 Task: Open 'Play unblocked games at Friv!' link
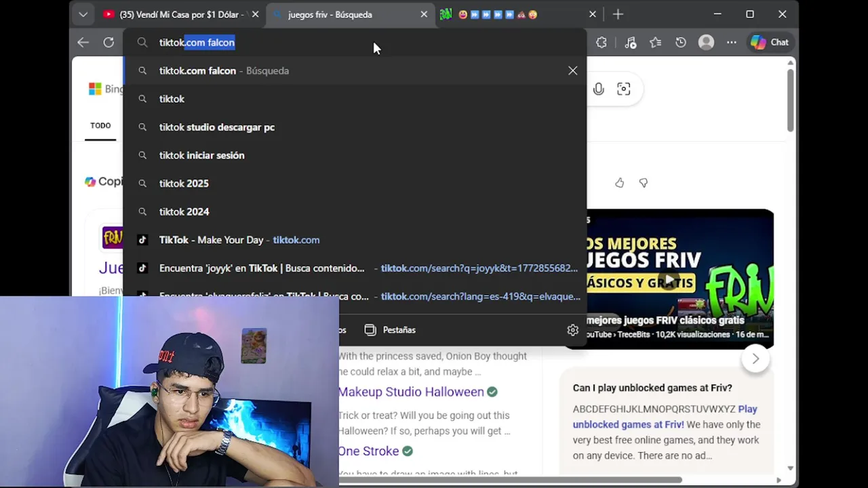pyautogui.click(x=665, y=417)
